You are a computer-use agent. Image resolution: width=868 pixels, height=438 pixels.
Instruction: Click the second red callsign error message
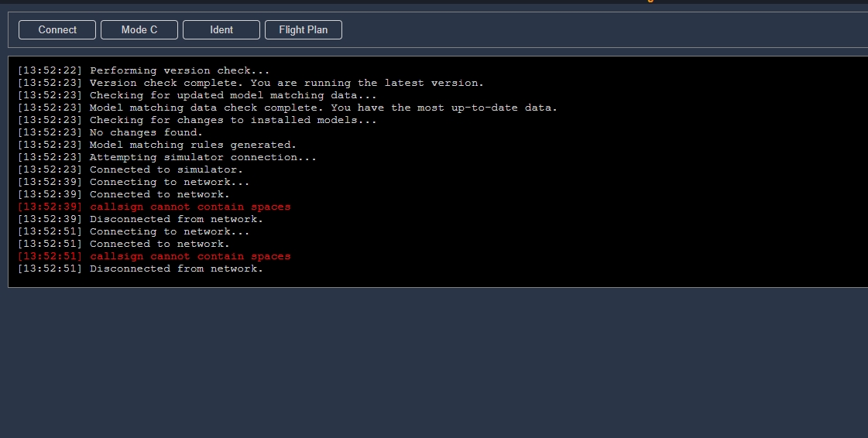coord(190,256)
